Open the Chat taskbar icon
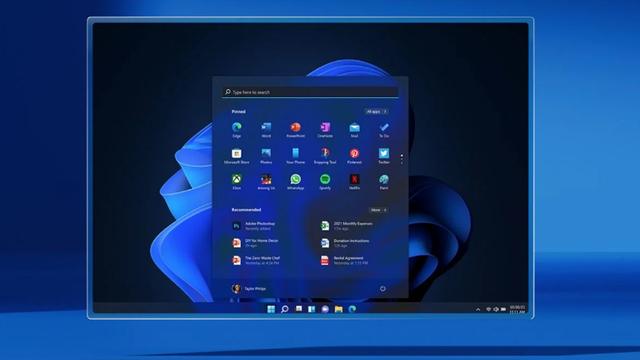Screen dimensions: 640x360 pyautogui.click(x=325, y=309)
